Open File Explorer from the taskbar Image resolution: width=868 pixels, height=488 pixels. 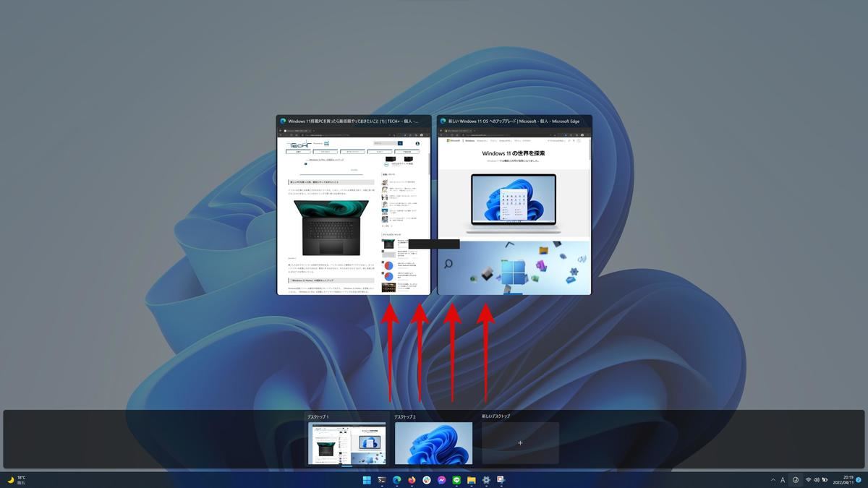tap(471, 480)
